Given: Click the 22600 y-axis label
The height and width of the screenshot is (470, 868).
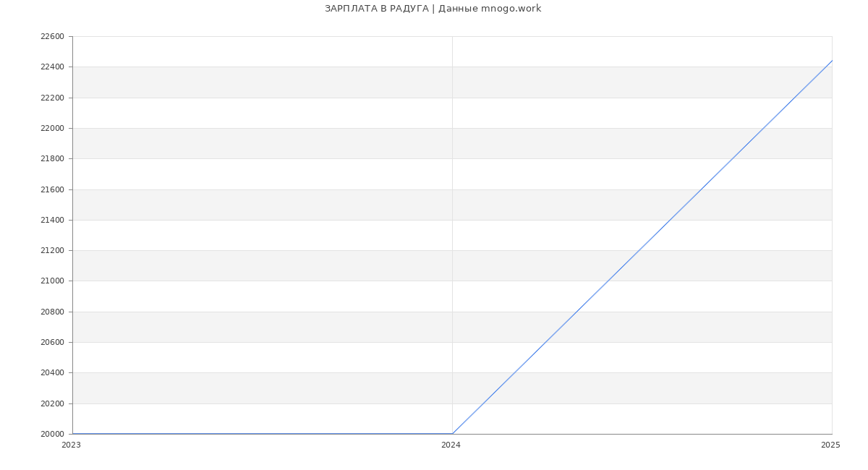Looking at the screenshot, I should click(x=52, y=37).
